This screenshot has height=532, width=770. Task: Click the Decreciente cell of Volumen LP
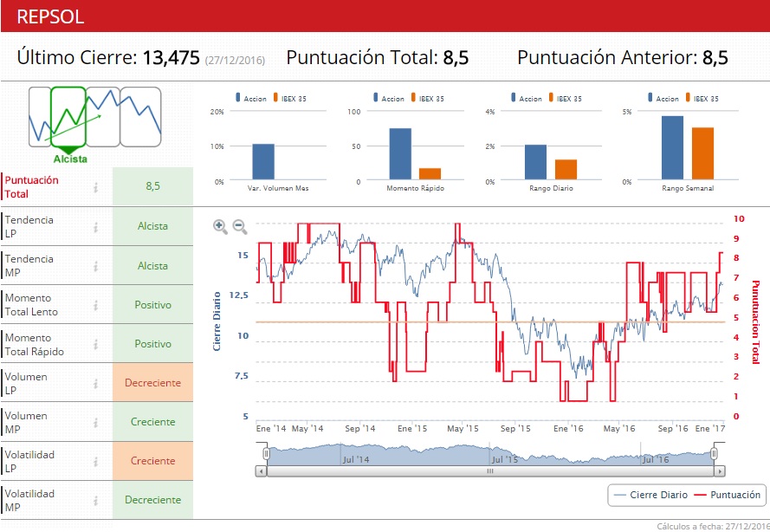point(152,383)
